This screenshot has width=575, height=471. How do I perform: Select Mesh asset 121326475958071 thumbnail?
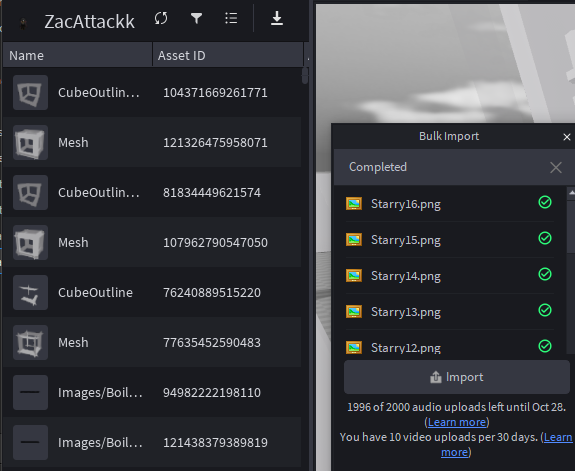pyautogui.click(x=30, y=142)
